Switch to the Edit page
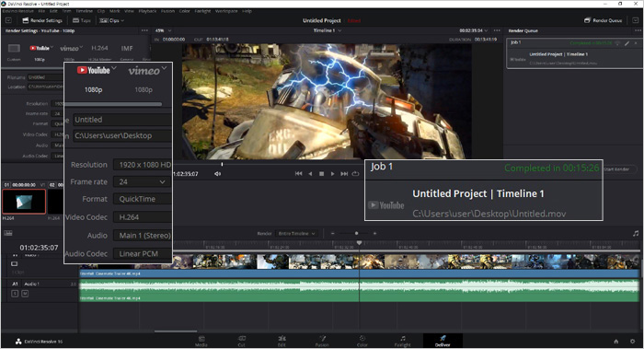644x349 pixels. coord(282,341)
